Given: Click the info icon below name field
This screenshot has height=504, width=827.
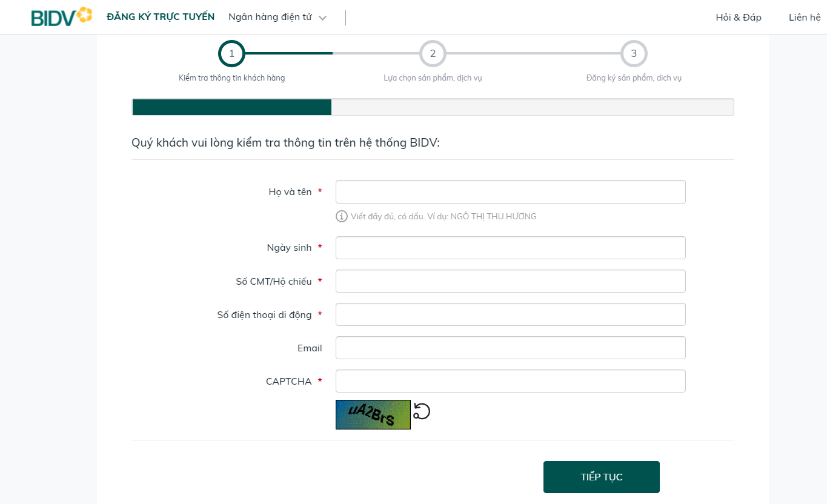Looking at the screenshot, I should pos(342,216).
